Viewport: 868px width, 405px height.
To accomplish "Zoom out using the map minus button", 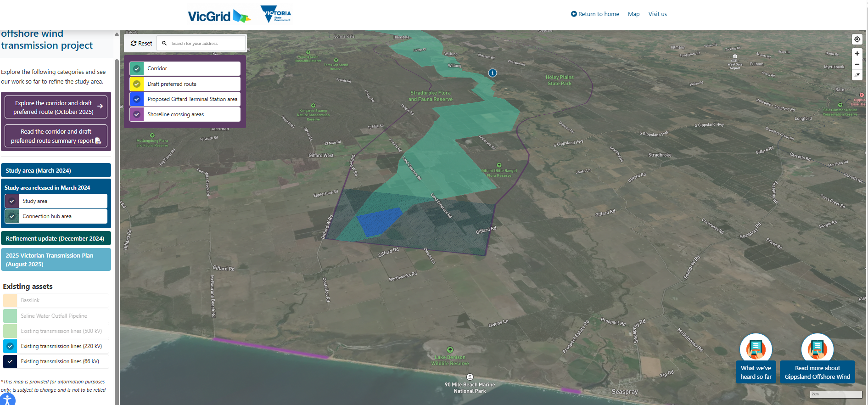I will coord(857,64).
